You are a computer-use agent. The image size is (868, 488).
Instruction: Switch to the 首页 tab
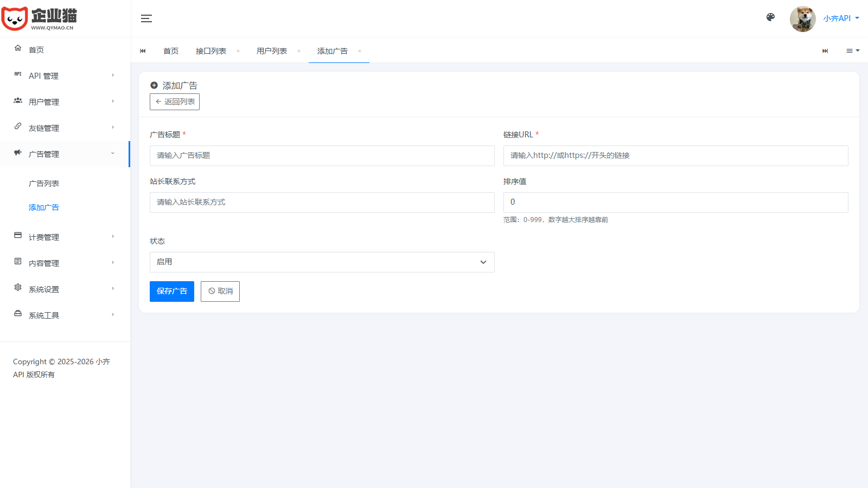pos(171,51)
